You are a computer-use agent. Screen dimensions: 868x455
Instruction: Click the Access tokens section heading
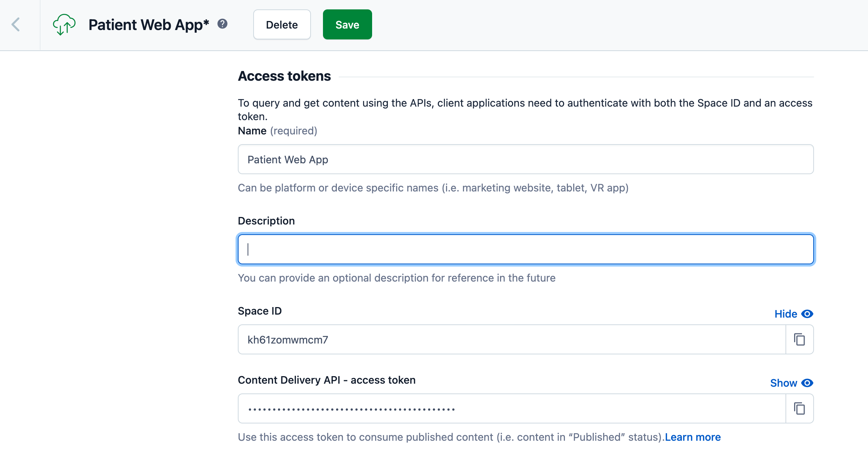[x=284, y=76]
